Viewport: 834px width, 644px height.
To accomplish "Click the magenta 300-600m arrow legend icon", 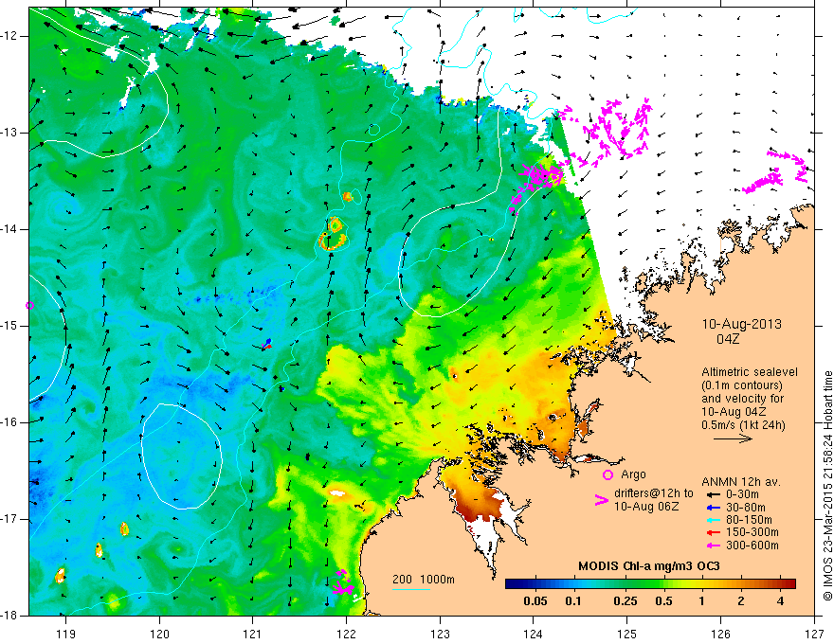I will coord(713,546).
